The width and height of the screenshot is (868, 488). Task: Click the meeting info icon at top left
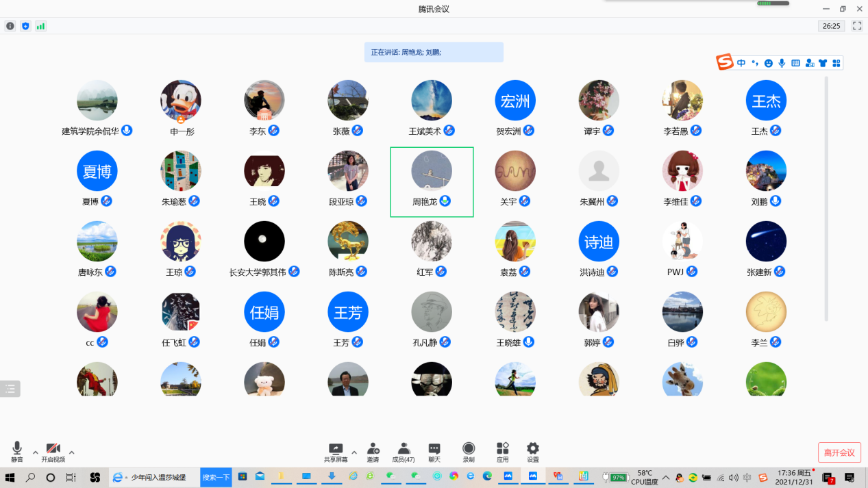[10, 26]
